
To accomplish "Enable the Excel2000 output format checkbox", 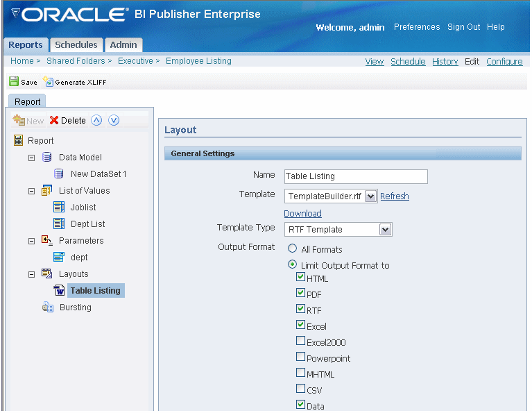I will point(300,341).
